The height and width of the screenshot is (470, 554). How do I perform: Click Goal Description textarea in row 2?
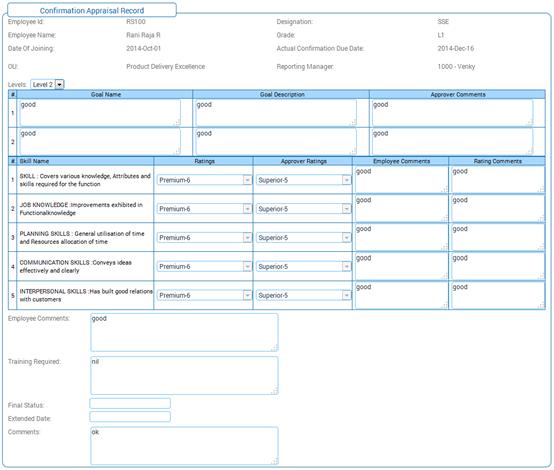(276, 142)
